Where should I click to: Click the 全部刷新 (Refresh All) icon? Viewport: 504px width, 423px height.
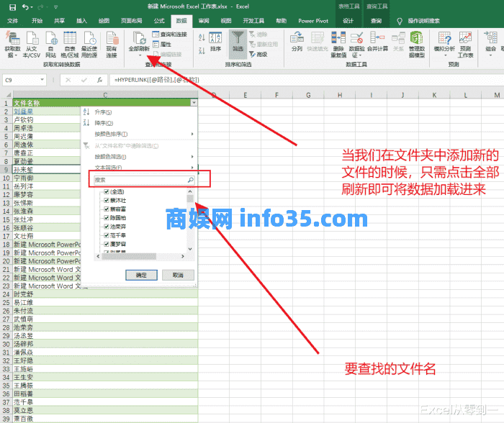pyautogui.click(x=138, y=39)
